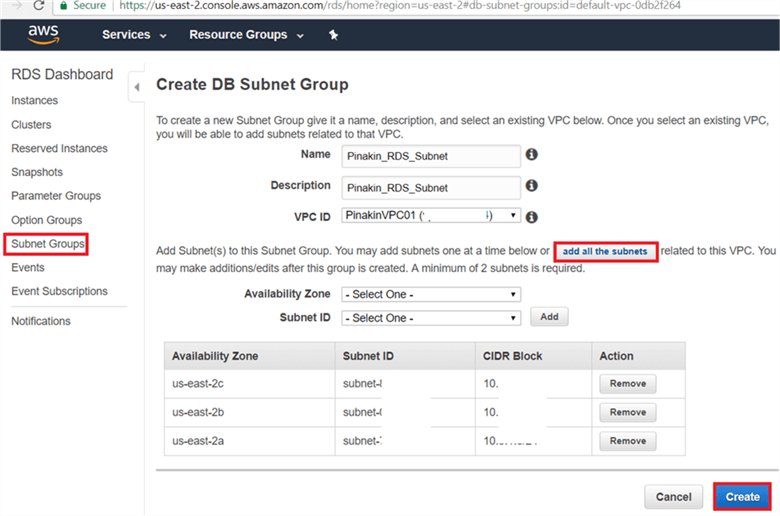
Task: Open Reserved Instances in sidebar
Action: [x=59, y=148]
